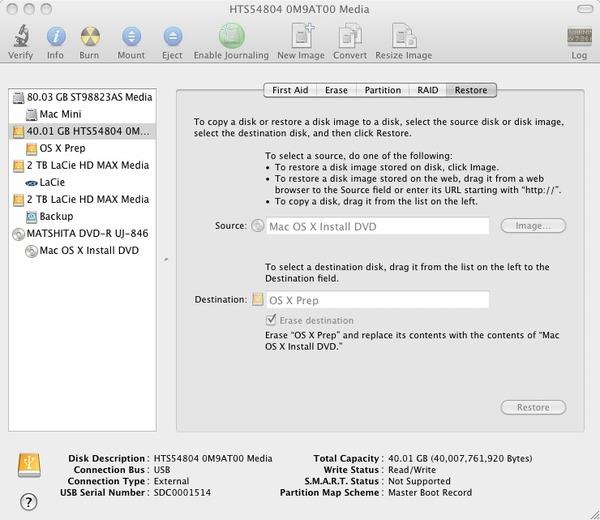Select MATSHITA DVD-R UJ-846 drive
Screen dimensions: 600x520
82,233
